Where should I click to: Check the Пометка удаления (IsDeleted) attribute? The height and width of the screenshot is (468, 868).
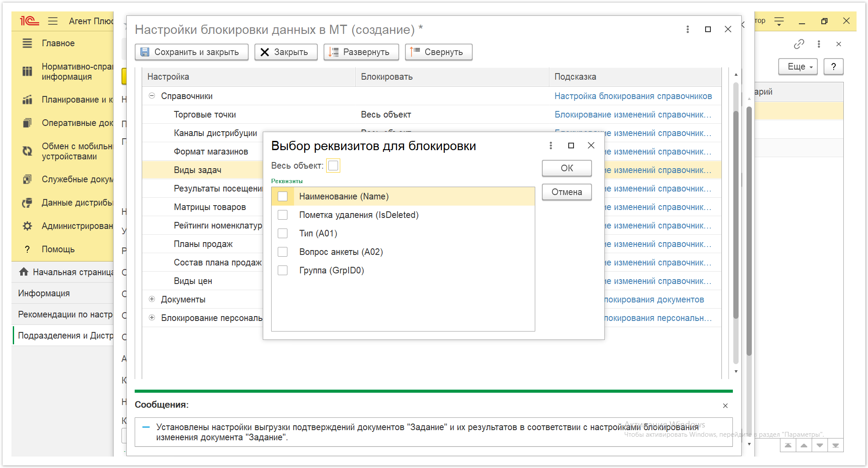(x=283, y=215)
